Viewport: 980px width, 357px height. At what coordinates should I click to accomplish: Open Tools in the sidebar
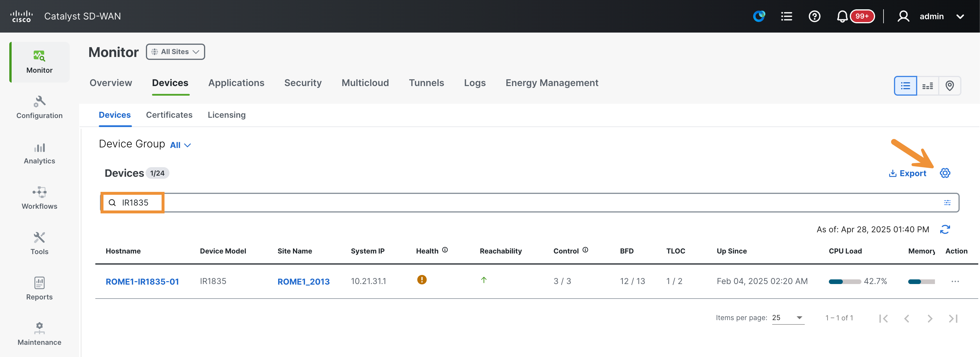point(40,244)
